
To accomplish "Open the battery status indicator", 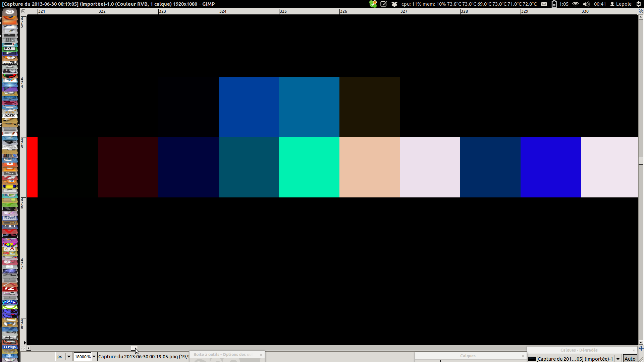I will [554, 4].
